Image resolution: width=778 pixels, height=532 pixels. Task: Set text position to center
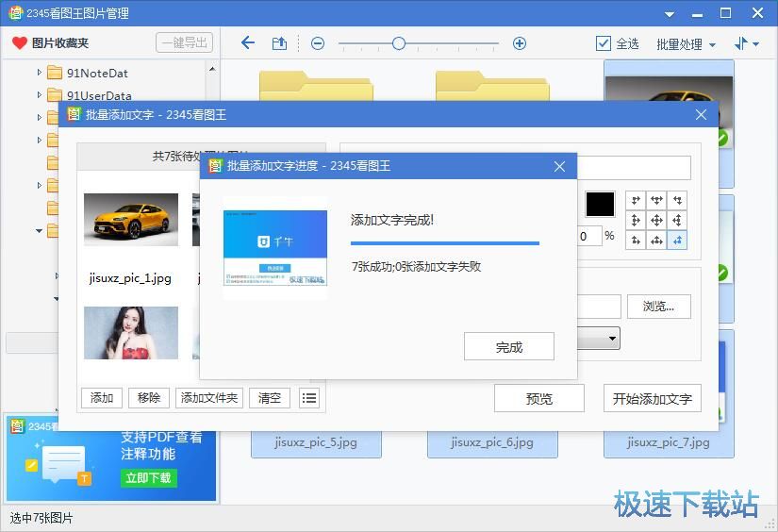coord(656,220)
